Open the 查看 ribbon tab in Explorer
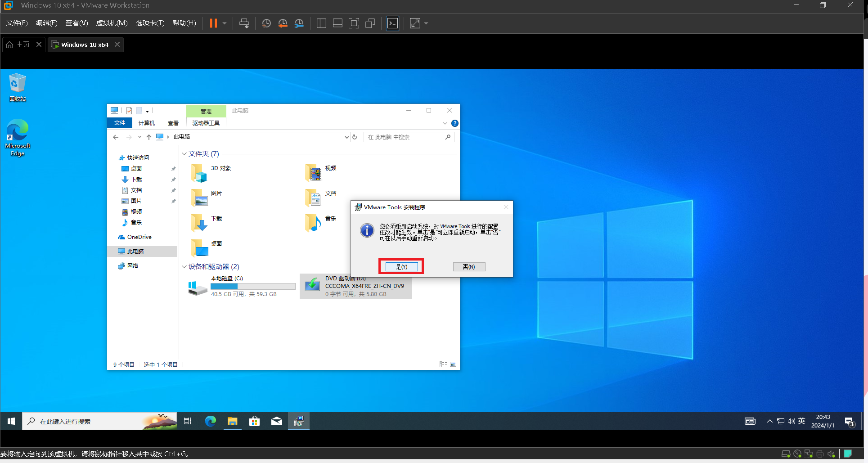This screenshot has height=463, width=868. tap(173, 123)
